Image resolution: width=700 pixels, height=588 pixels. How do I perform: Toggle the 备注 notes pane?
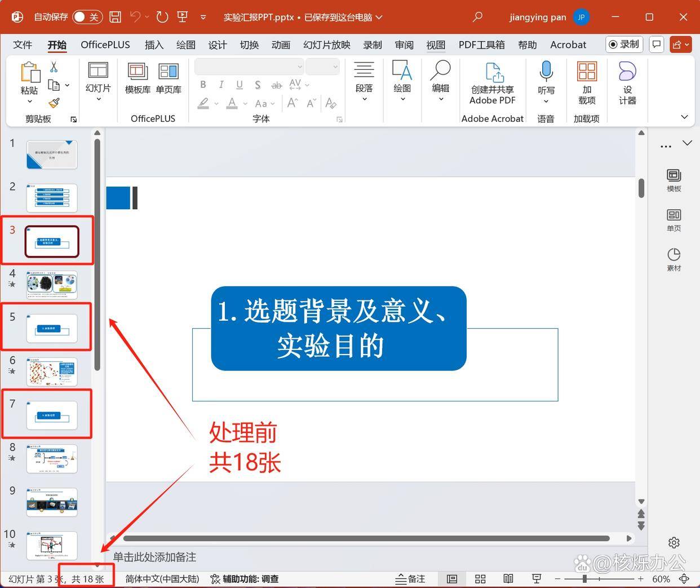410,579
